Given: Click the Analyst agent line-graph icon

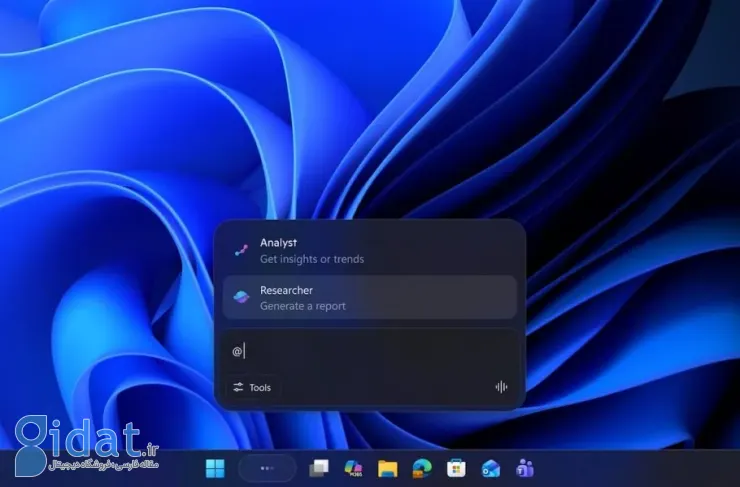Looking at the screenshot, I should [x=242, y=250].
